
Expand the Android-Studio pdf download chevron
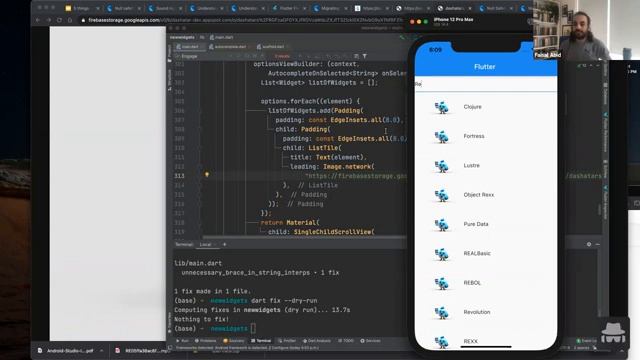pyautogui.click(x=101, y=351)
